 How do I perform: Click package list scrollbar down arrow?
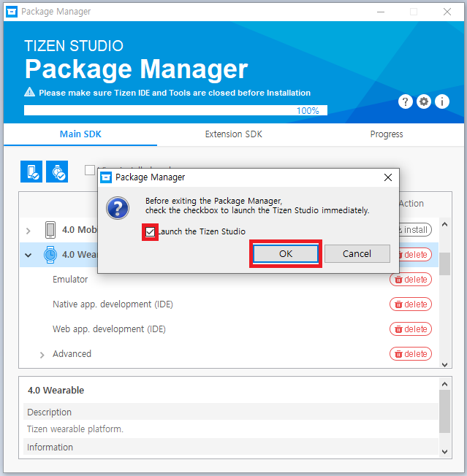click(445, 364)
